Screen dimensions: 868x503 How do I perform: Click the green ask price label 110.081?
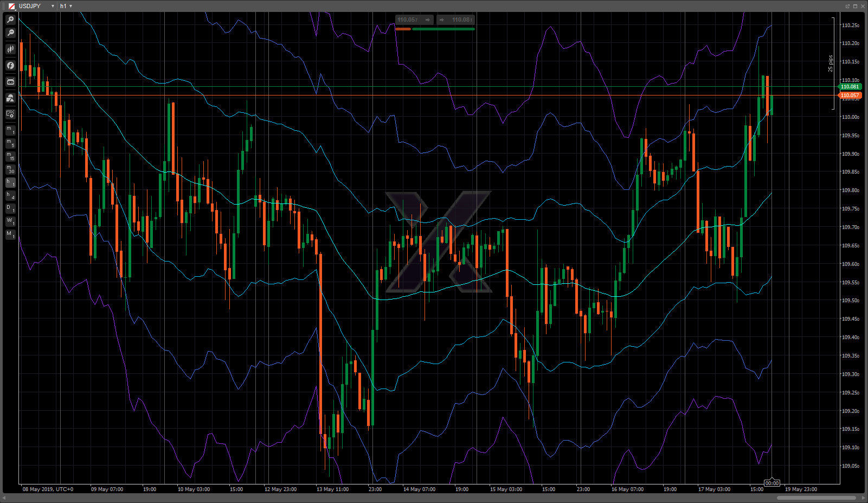pyautogui.click(x=850, y=87)
